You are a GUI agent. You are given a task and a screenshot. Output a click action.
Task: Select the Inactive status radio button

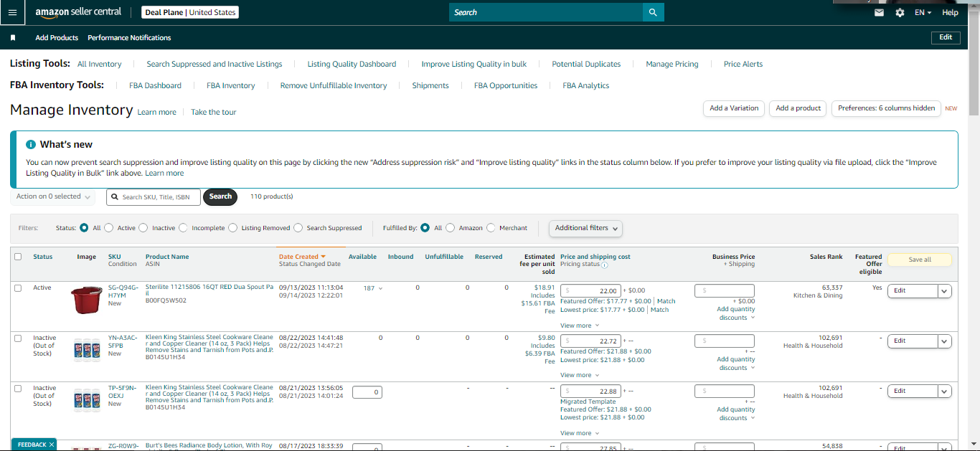point(143,228)
